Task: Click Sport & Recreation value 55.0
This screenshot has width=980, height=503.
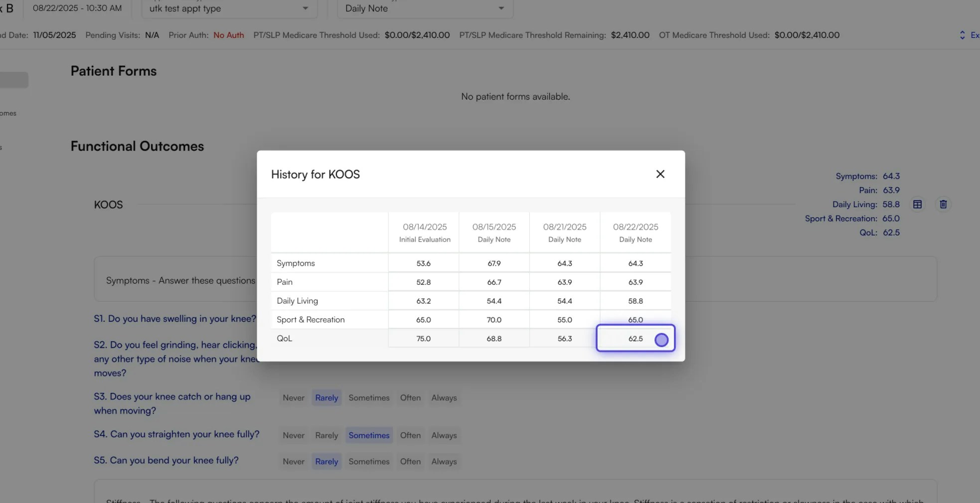Action: [x=565, y=320]
